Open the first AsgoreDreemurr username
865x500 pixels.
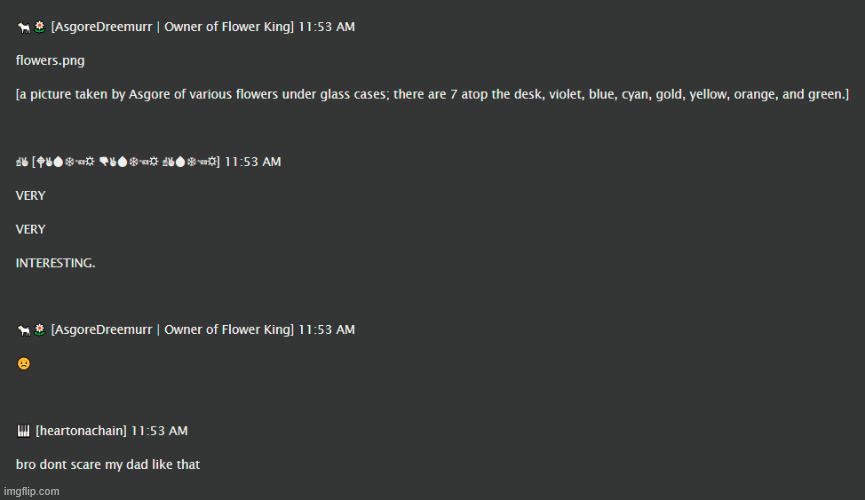(172, 27)
